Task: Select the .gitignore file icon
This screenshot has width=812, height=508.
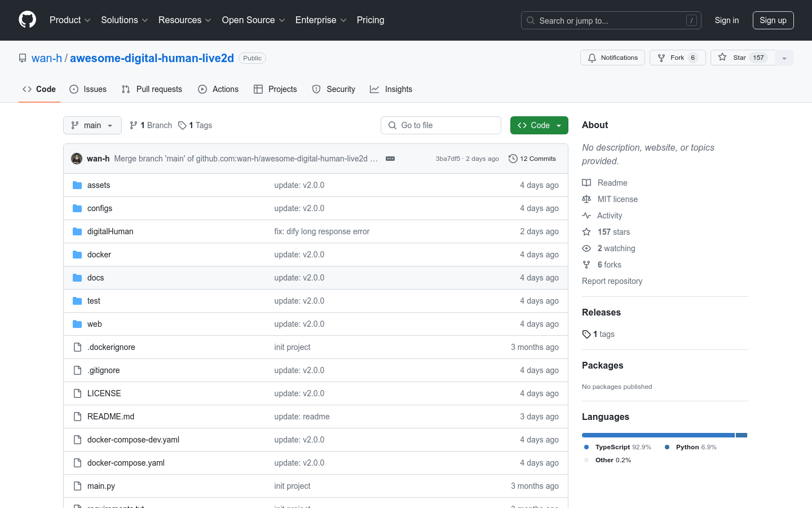Action: (x=77, y=370)
